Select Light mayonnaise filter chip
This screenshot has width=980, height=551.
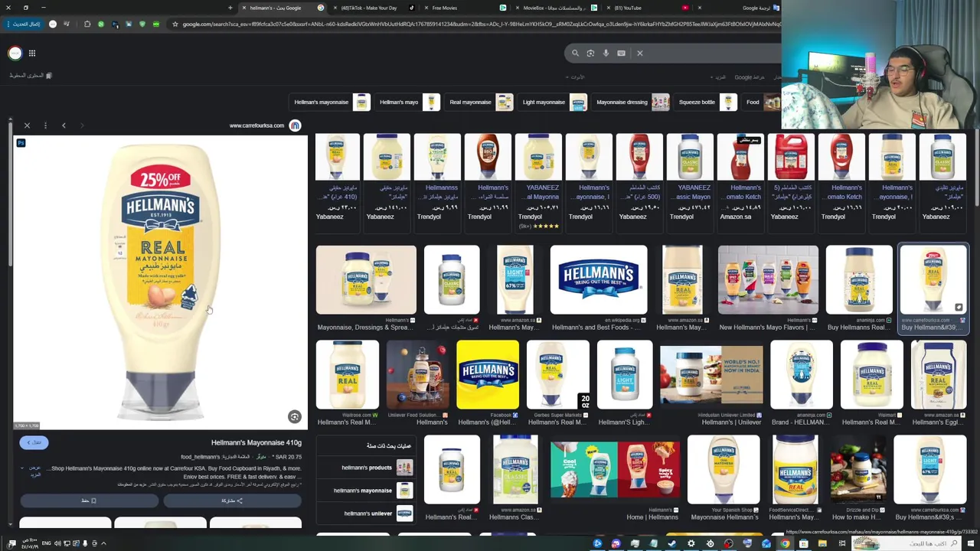click(x=554, y=103)
